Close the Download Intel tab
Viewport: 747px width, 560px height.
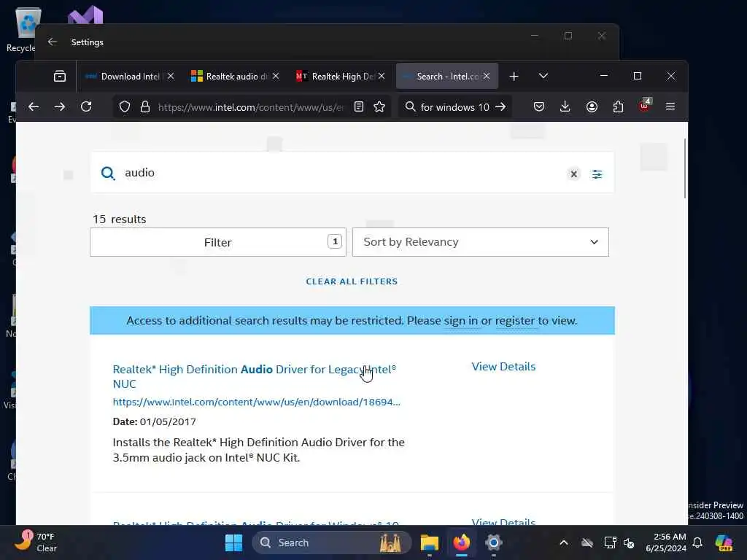[x=171, y=76]
